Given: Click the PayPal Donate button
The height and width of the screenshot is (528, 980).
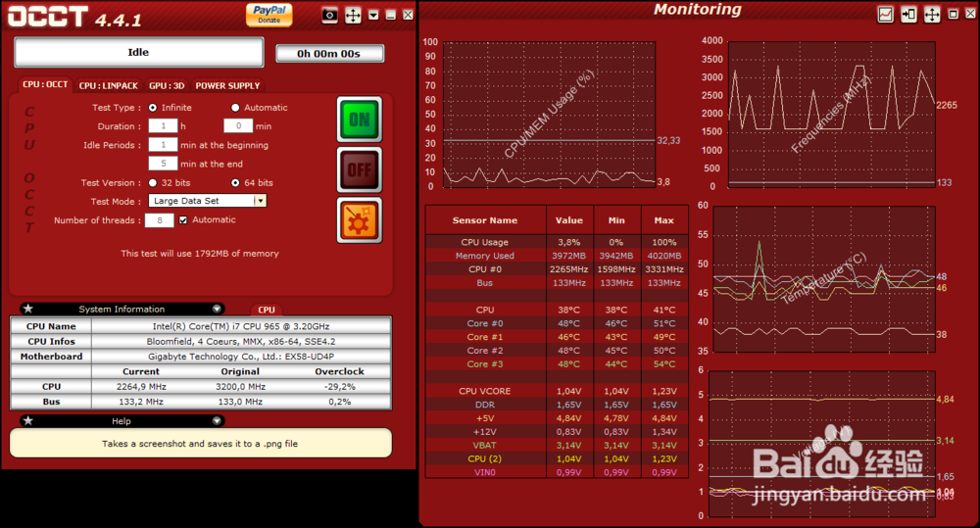Looking at the screenshot, I should tap(269, 15).
